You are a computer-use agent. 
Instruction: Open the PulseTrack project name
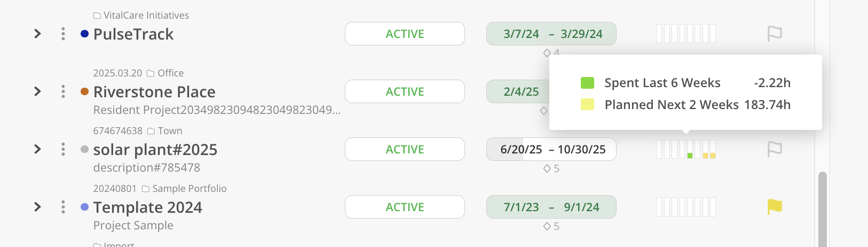133,34
